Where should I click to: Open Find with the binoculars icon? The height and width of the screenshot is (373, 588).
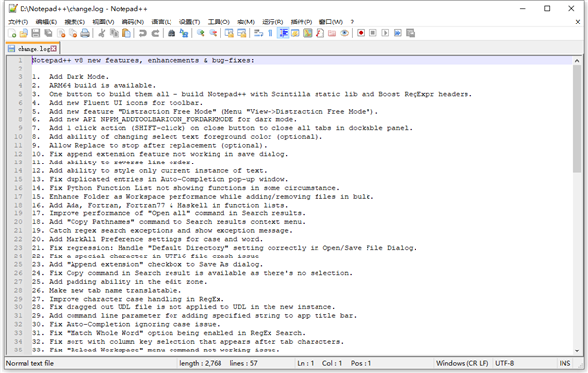point(171,33)
